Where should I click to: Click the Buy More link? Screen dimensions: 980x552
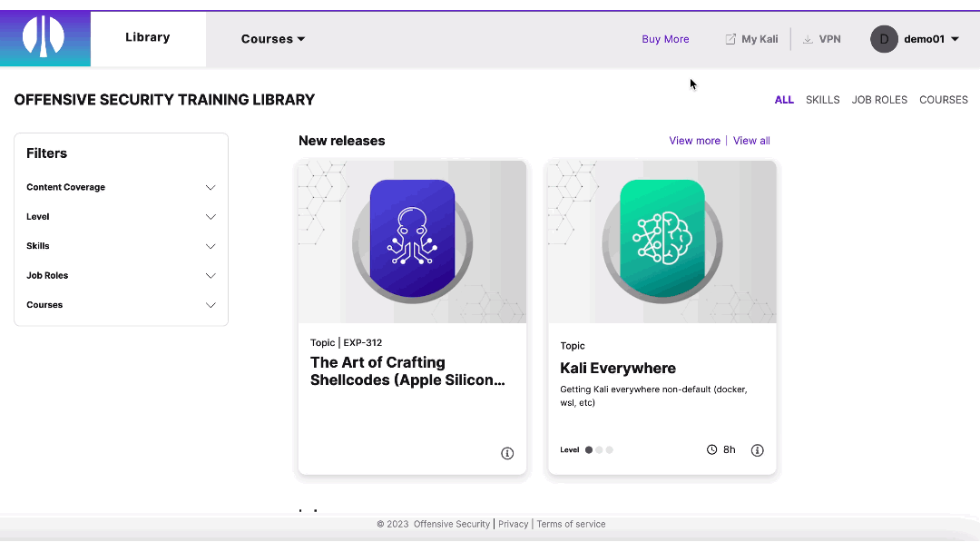coord(665,39)
